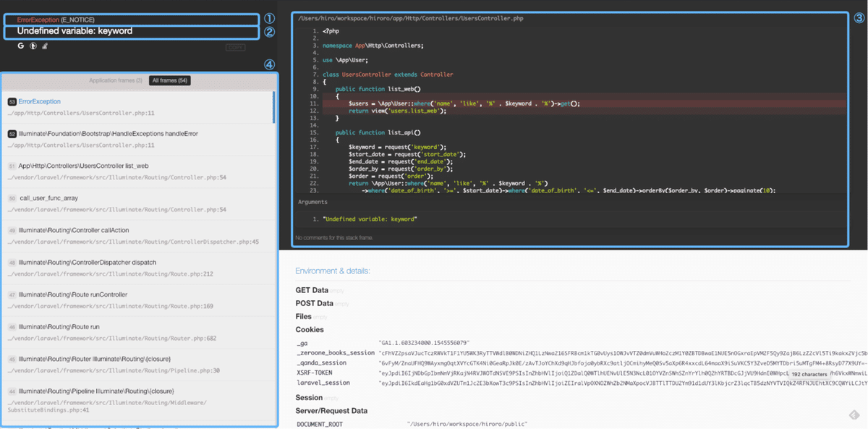Click the COPY exception button
Screen dimensions: 868x429
pos(235,48)
